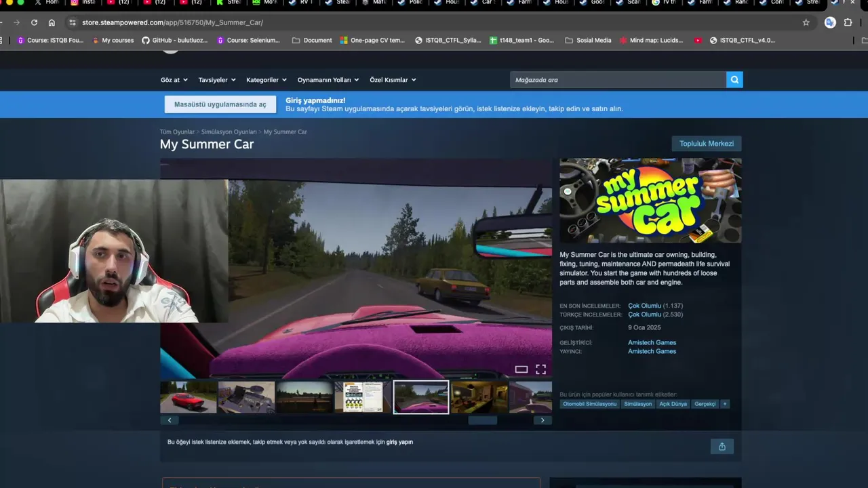Open the Document bookmark folder
Image resolution: width=868 pixels, height=488 pixels.
coord(312,40)
